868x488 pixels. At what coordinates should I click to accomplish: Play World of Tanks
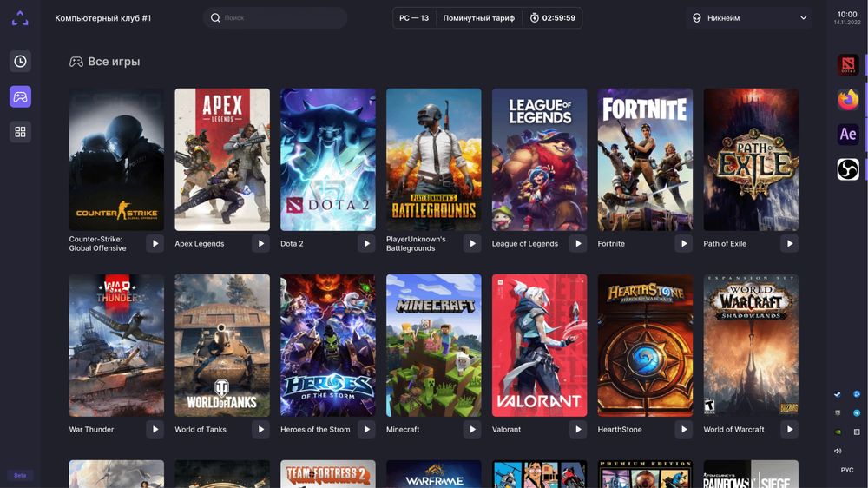pos(260,429)
